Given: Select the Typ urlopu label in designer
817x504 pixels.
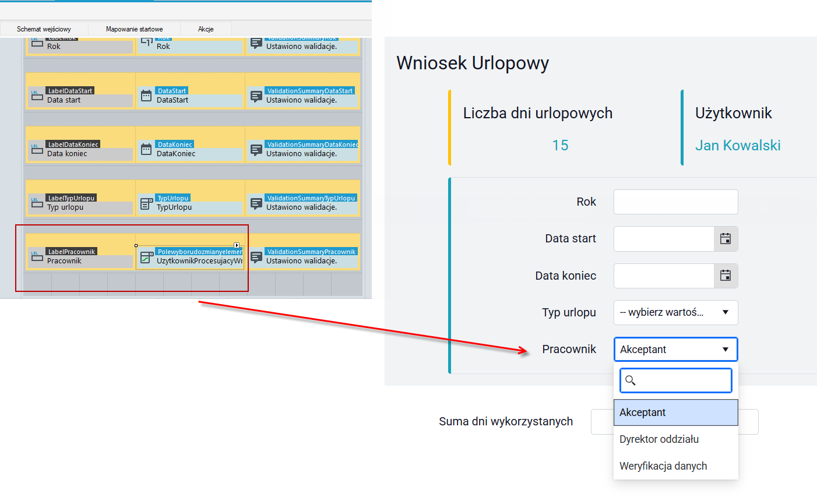Looking at the screenshot, I should (65, 207).
